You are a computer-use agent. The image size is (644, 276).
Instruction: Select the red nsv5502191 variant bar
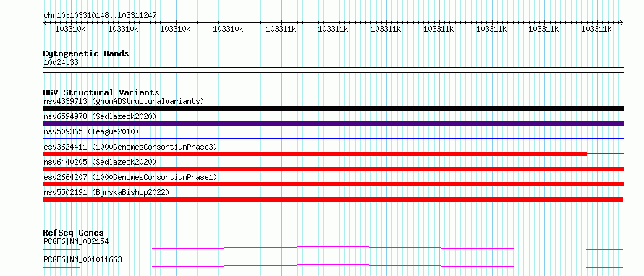click(333, 199)
